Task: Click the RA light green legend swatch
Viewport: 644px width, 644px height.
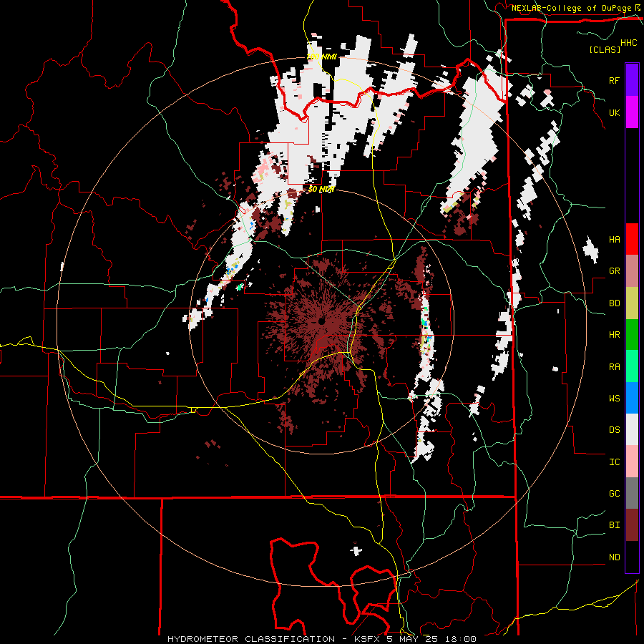Action: (632, 366)
